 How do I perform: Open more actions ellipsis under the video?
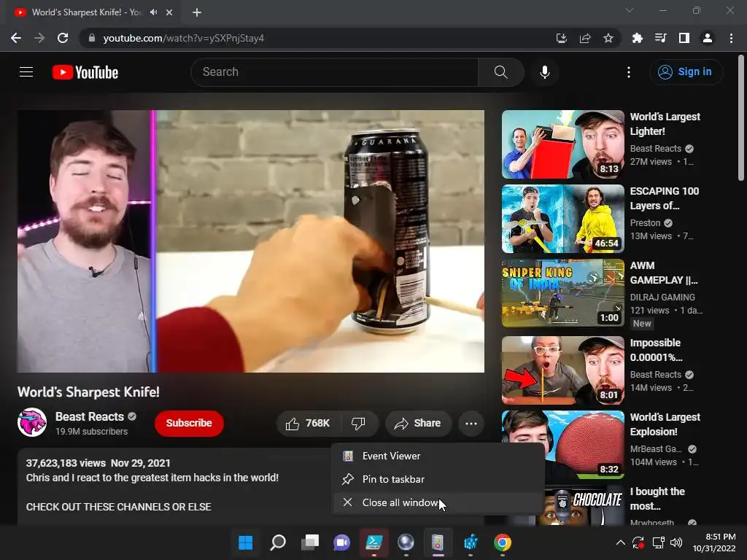pyautogui.click(x=471, y=423)
